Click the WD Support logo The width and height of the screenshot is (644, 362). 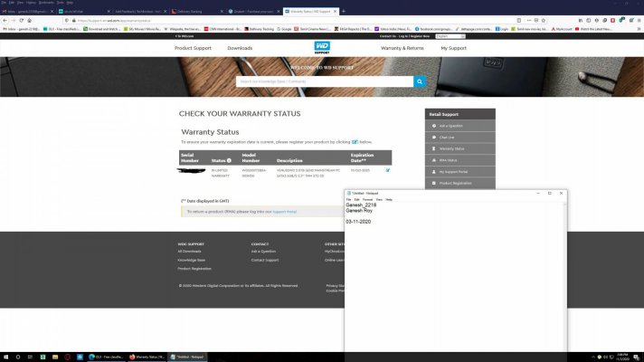(x=322, y=48)
